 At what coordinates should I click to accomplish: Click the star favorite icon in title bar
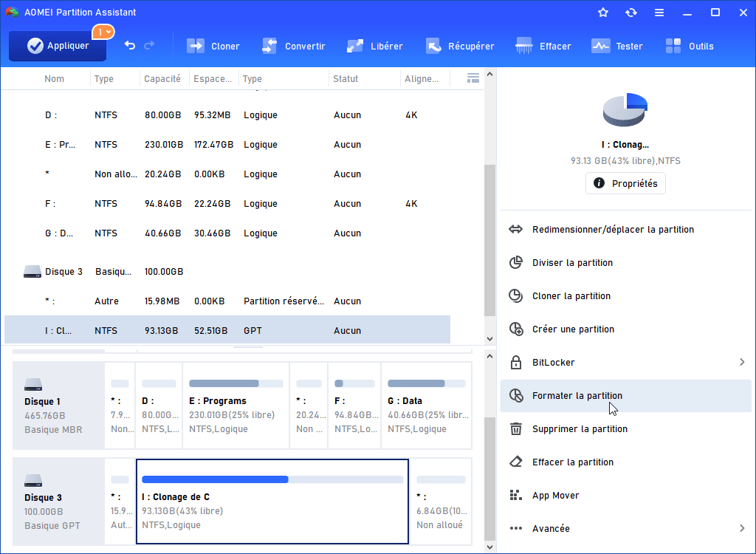pyautogui.click(x=602, y=13)
